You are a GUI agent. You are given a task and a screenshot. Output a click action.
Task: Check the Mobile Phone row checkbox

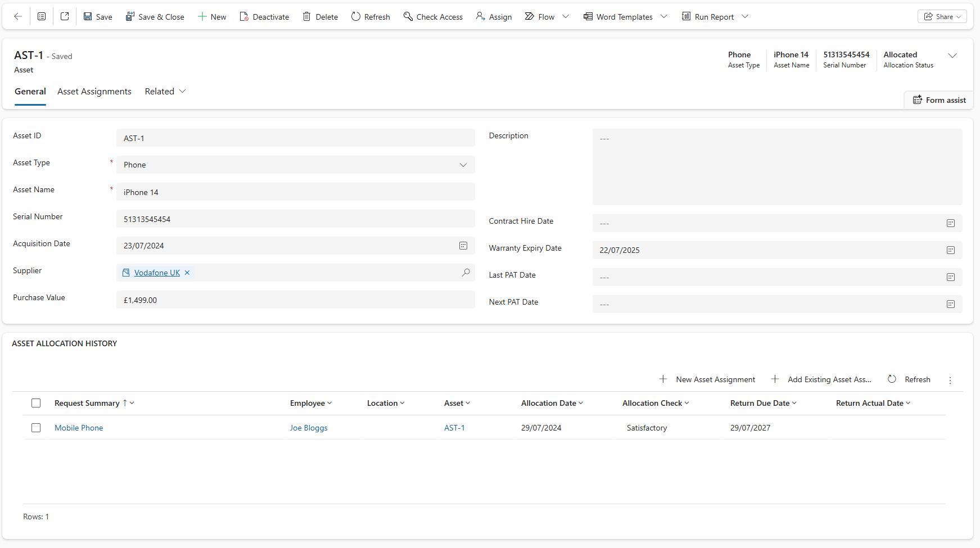coord(36,428)
